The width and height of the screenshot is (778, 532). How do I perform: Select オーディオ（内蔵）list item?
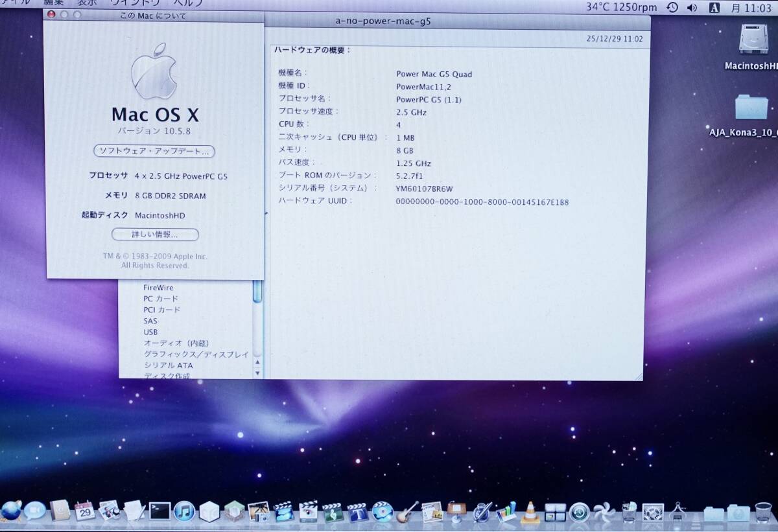click(x=176, y=343)
